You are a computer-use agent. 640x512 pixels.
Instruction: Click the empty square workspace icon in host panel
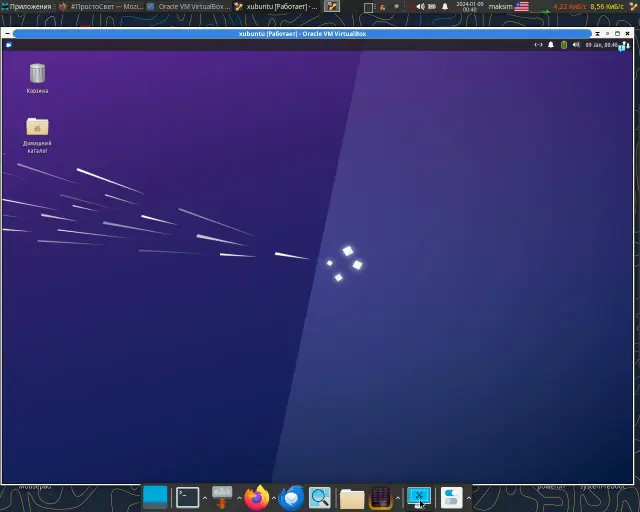(x=368, y=7)
